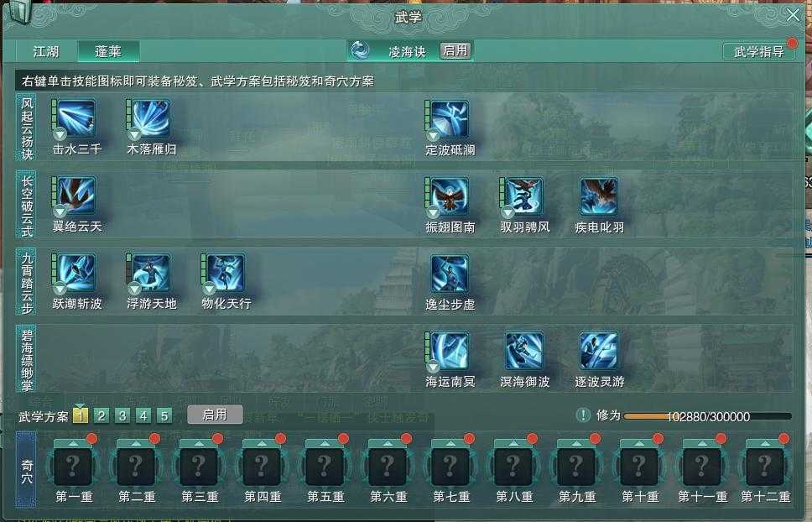Open the 武学指导 button

(x=758, y=51)
